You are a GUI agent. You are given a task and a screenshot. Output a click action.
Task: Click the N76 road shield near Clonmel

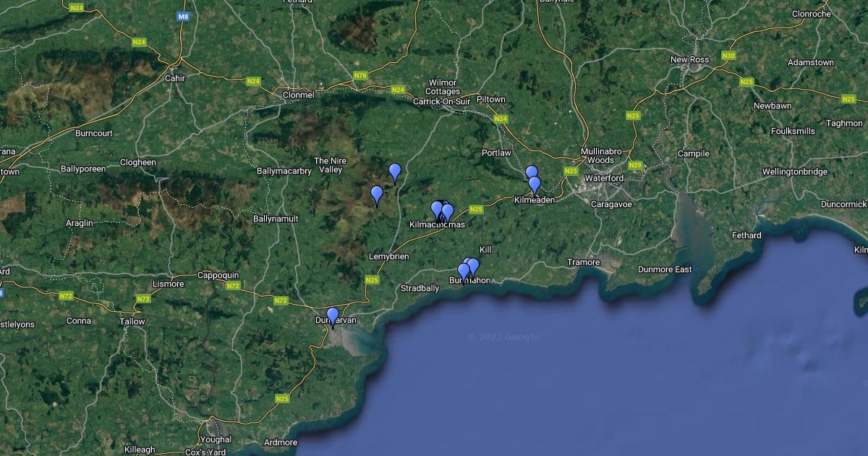(360, 75)
